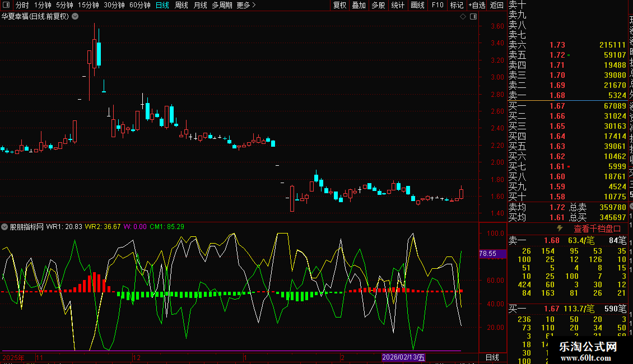Open F10 company information
The width and height of the screenshot is (633, 364).
pos(437,5)
